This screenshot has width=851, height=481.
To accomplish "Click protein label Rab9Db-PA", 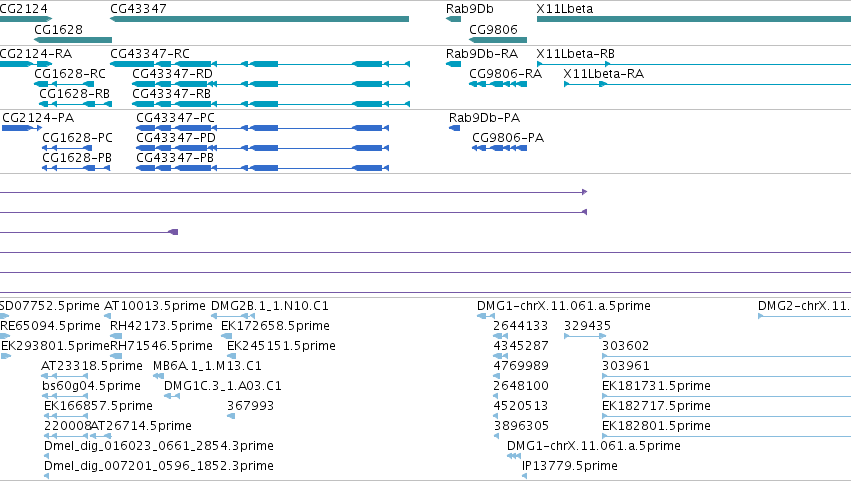I will (x=484, y=118).
